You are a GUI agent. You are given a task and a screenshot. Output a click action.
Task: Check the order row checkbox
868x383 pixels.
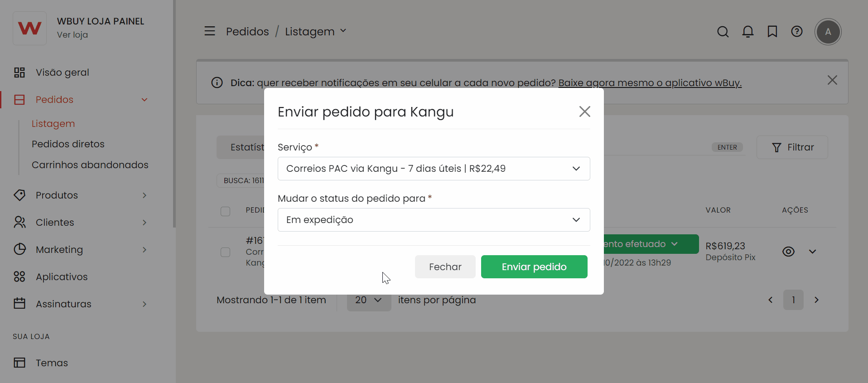225,252
